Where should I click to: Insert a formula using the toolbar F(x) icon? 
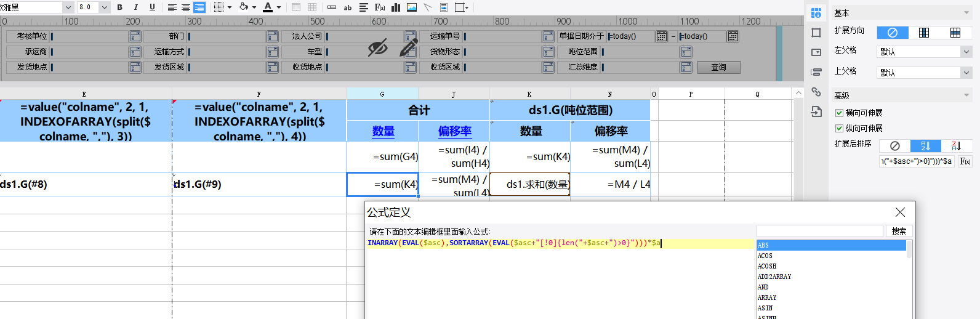(380, 7)
